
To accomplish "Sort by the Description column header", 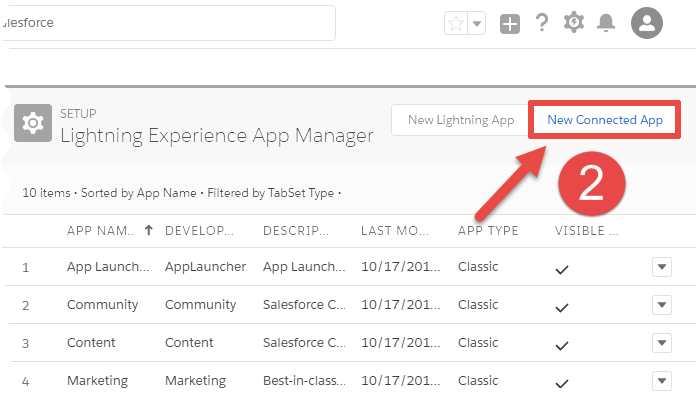I will (296, 231).
